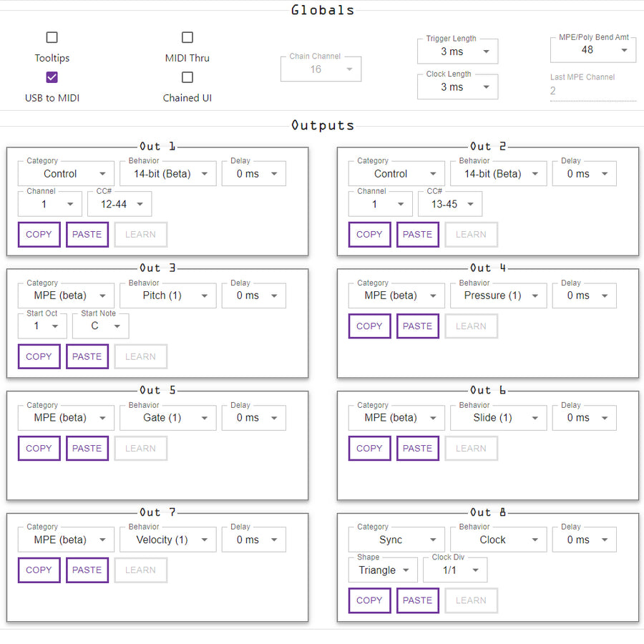Open Out 7 Delay dropdown
Image resolution: width=644 pixels, height=644 pixels.
click(253, 540)
